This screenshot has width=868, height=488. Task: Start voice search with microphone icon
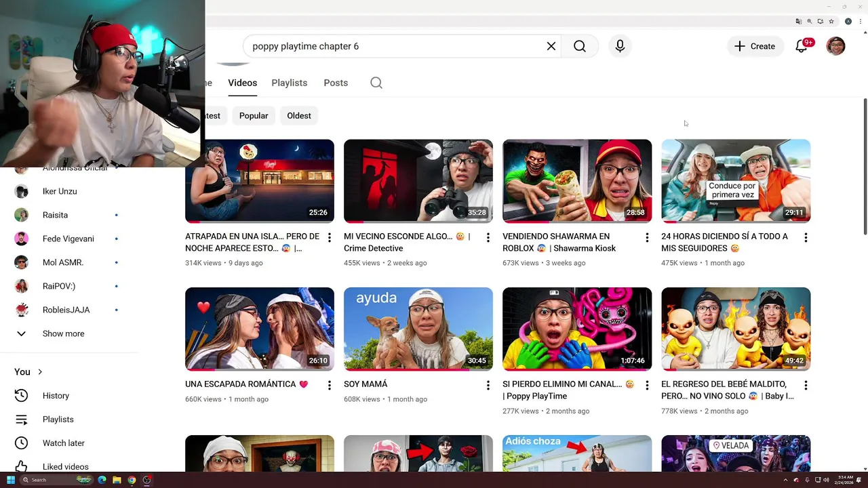tap(620, 46)
